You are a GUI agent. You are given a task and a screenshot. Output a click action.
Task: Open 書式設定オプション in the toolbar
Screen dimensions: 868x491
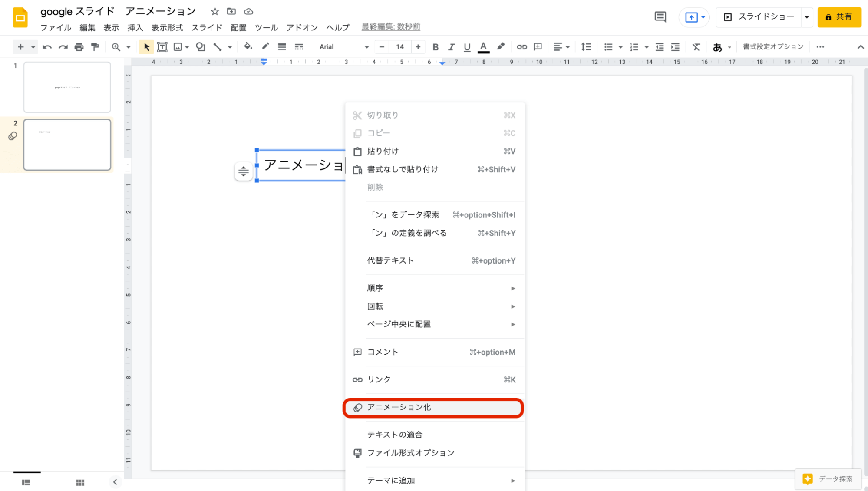(773, 47)
